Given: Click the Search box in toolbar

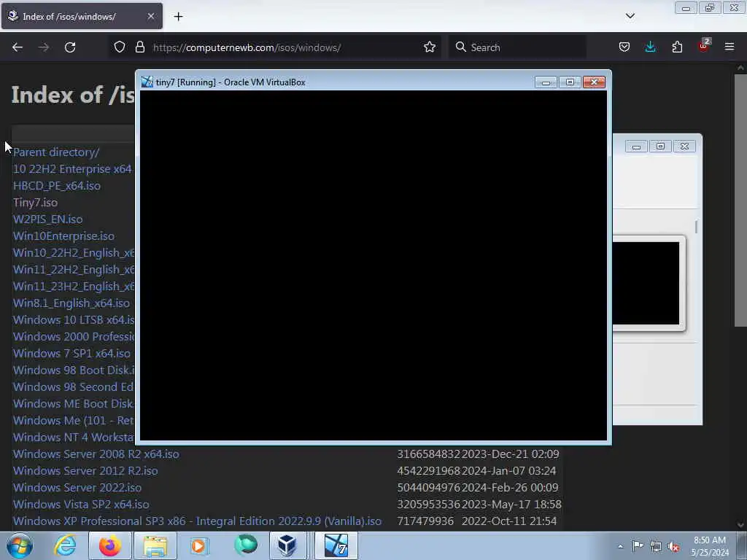Looking at the screenshot, I should [x=517, y=47].
